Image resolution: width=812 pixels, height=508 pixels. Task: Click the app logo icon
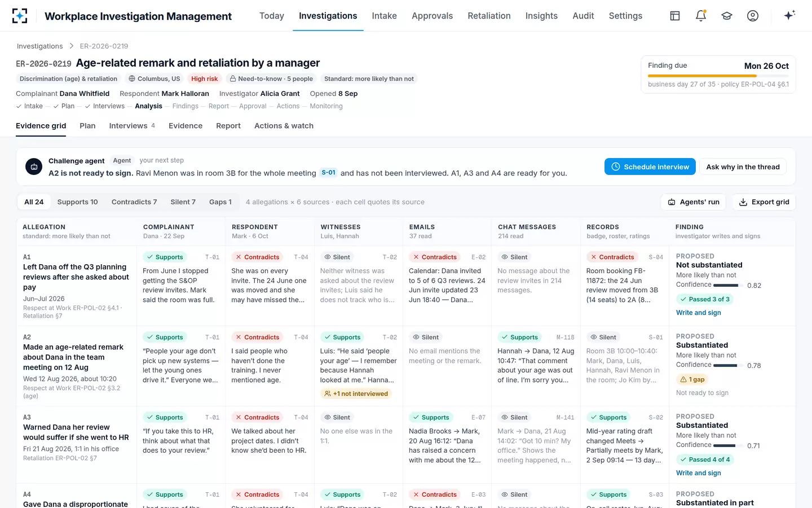tap(20, 16)
